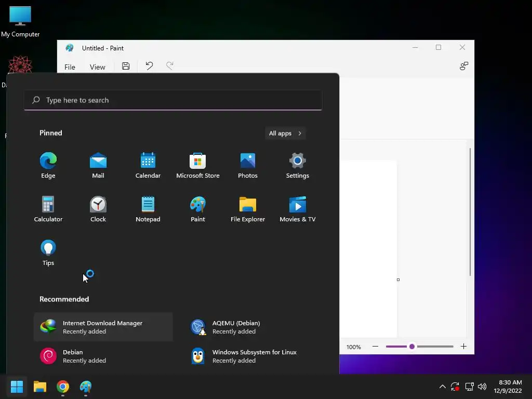Launch the Photos app
This screenshot has height=399, width=532.
coord(248,166)
